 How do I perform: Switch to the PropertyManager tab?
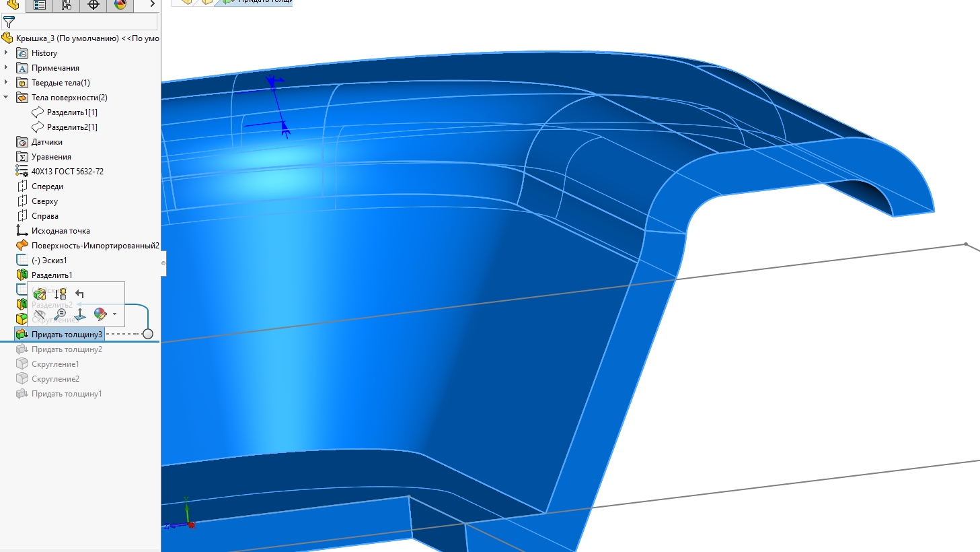coord(40,5)
